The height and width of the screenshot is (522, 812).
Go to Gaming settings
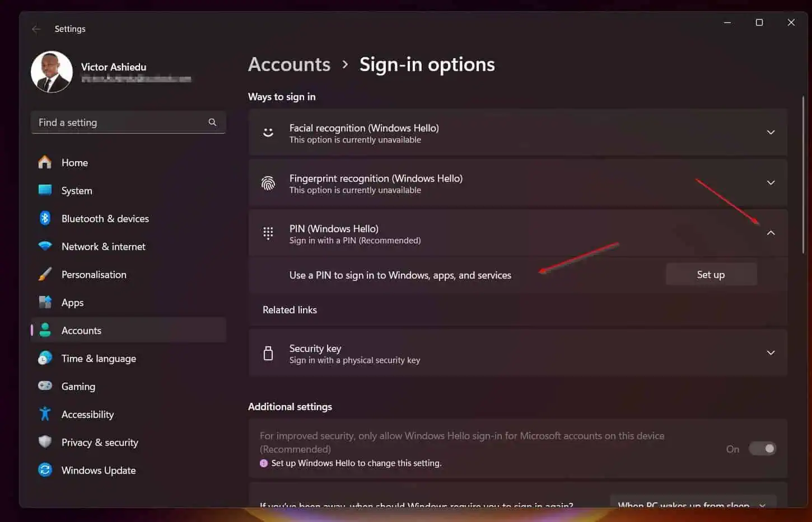coord(128,386)
